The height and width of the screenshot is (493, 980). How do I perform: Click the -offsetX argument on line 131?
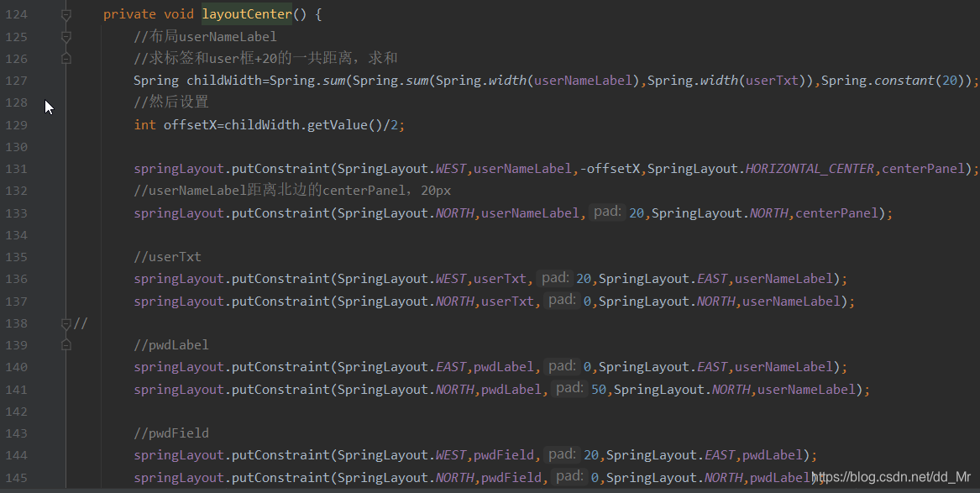(610, 169)
